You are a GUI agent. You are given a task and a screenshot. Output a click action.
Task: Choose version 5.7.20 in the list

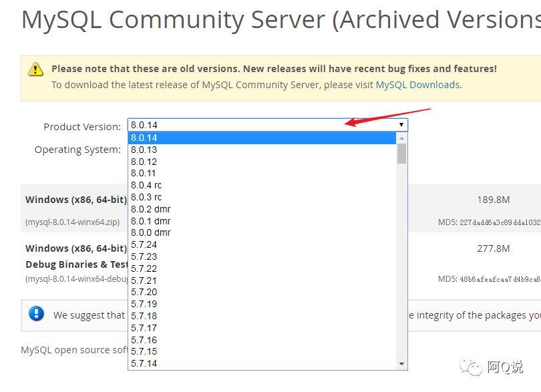point(262,292)
